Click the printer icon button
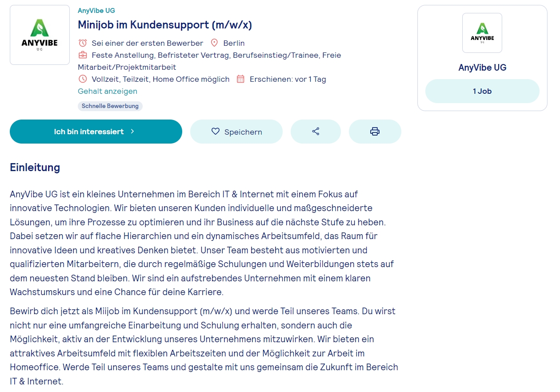 click(x=375, y=132)
